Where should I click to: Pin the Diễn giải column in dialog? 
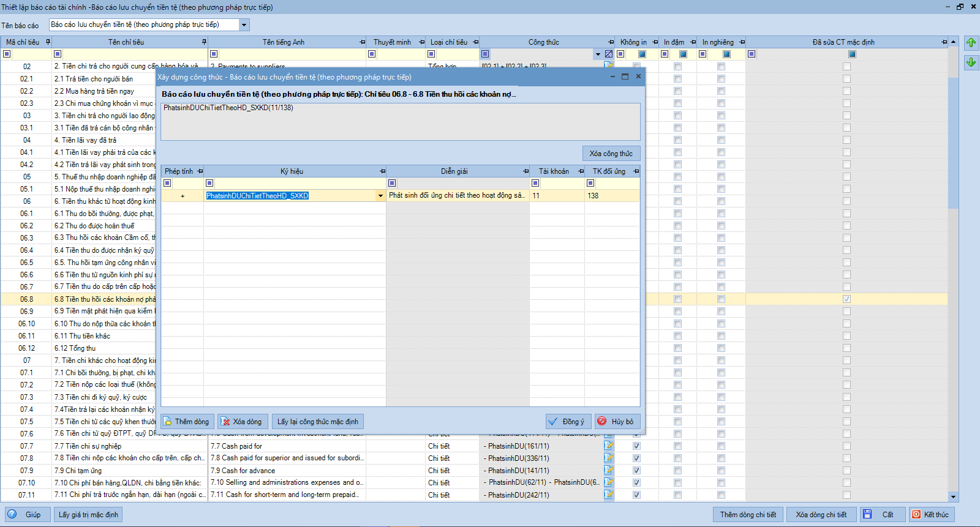[x=526, y=171]
